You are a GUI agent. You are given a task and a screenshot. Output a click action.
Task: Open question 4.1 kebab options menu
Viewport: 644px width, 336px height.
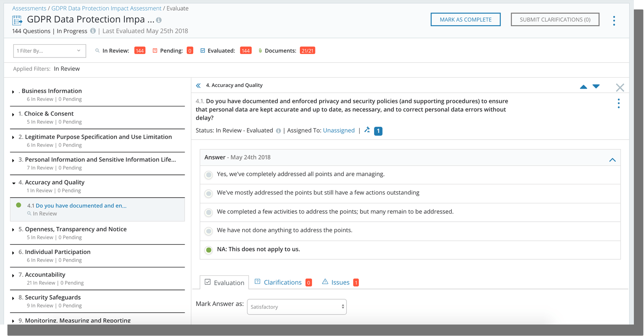pos(619,104)
